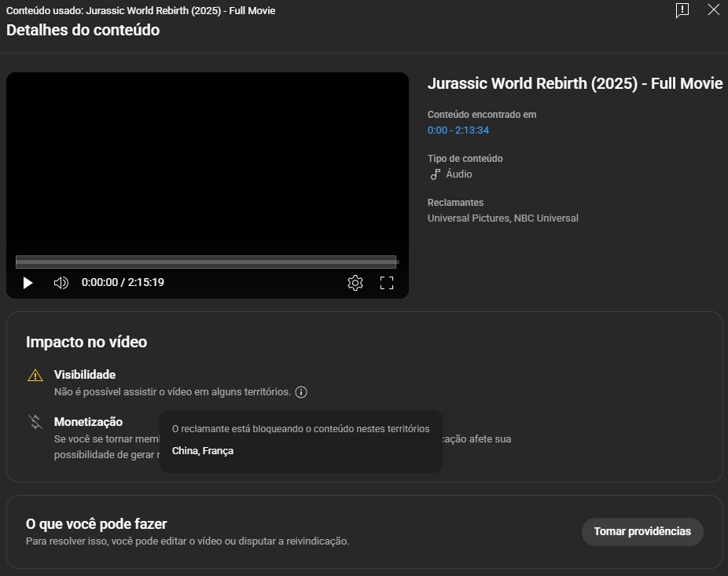Click the crossed-out dollar Monetização icon

(x=35, y=422)
